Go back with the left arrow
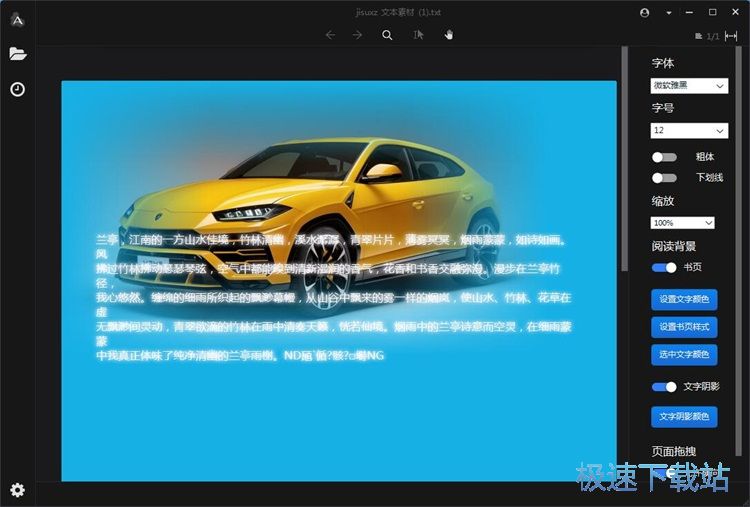 331,35
